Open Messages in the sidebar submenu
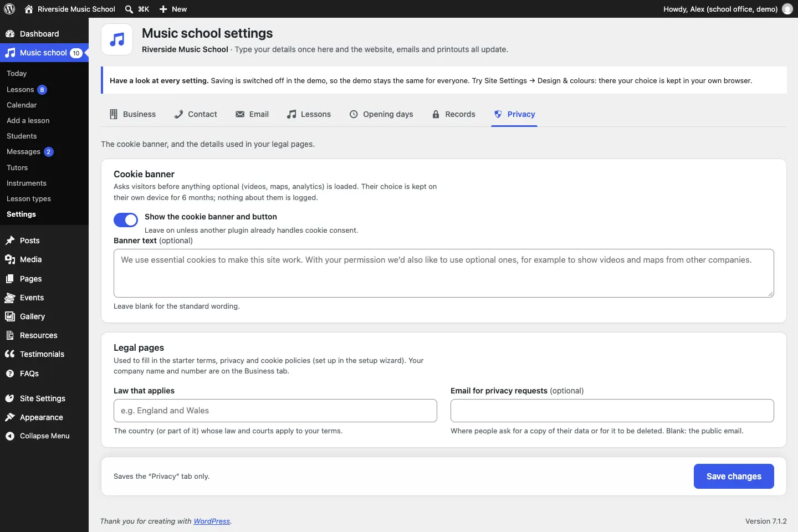Screen dimensions: 798x532 click(x=44, y=152)
